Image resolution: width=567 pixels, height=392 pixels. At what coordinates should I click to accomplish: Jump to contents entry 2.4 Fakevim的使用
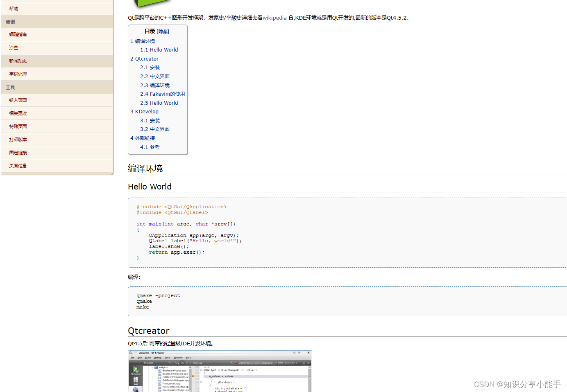click(163, 94)
